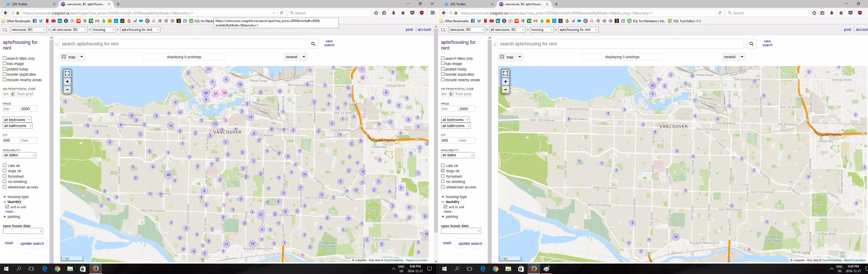
Task: Open the Firefox hamburger menu
Action: (433, 13)
